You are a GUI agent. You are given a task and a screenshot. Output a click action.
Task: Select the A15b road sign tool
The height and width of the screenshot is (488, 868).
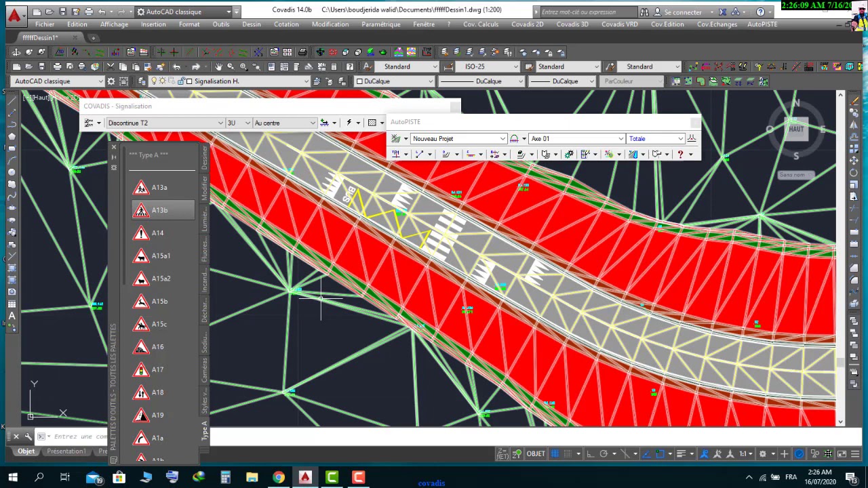coord(163,301)
